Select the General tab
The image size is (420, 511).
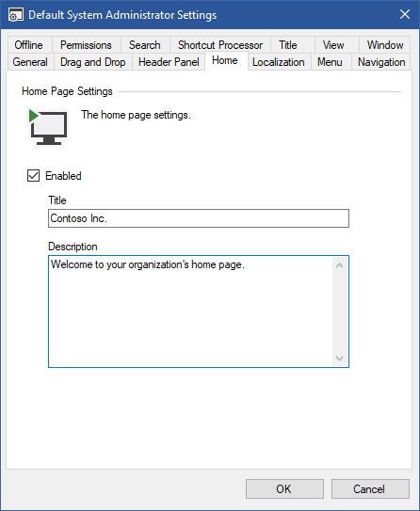coord(30,62)
